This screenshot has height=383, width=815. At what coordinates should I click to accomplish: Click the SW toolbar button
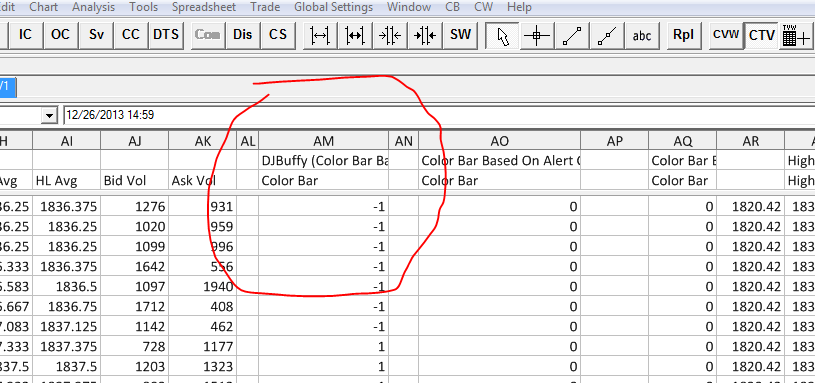[x=461, y=35]
